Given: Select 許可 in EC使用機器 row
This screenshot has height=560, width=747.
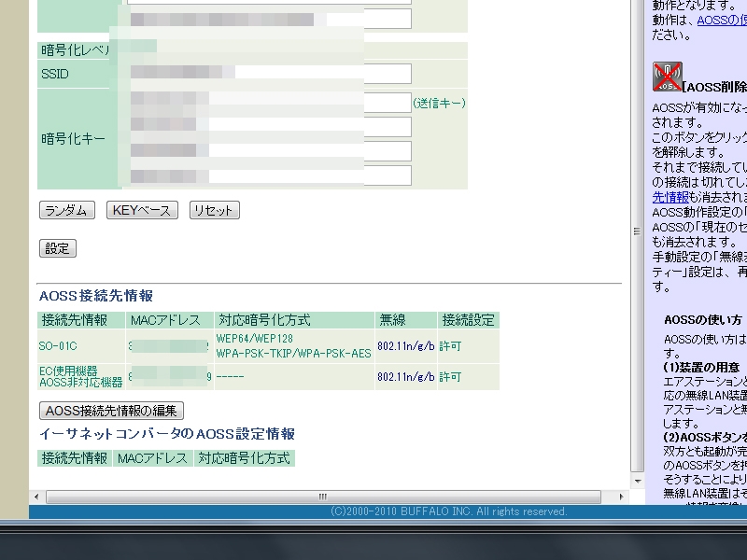Looking at the screenshot, I should 450,377.
